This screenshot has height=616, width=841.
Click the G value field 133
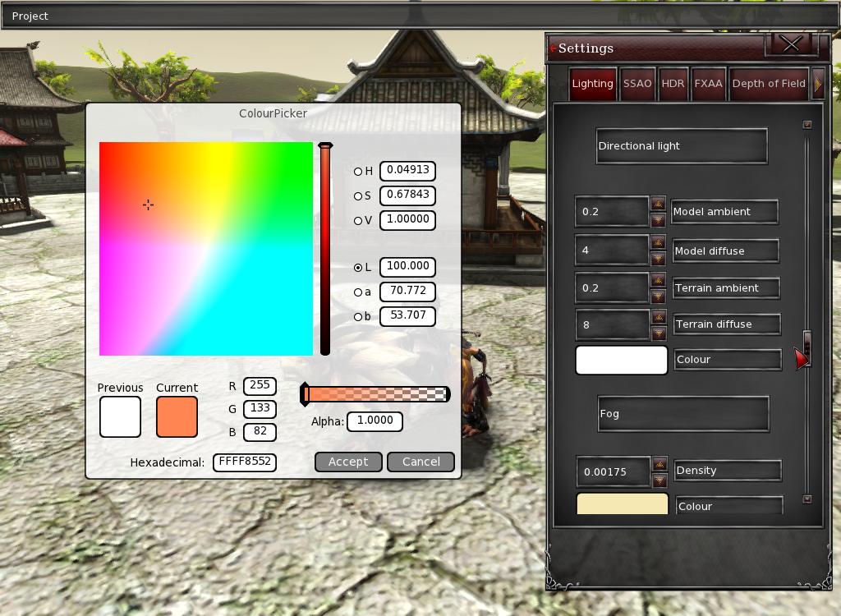(260, 409)
